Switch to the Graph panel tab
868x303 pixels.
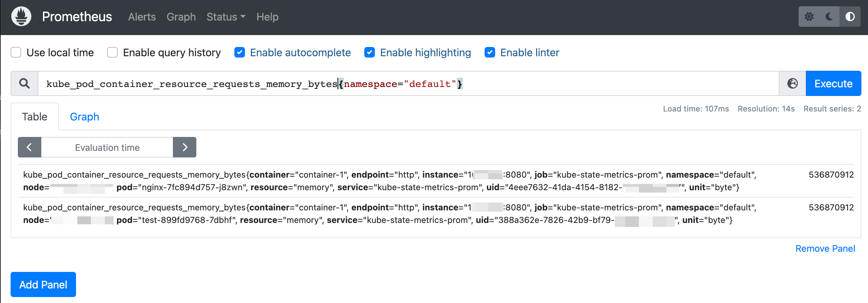84,117
